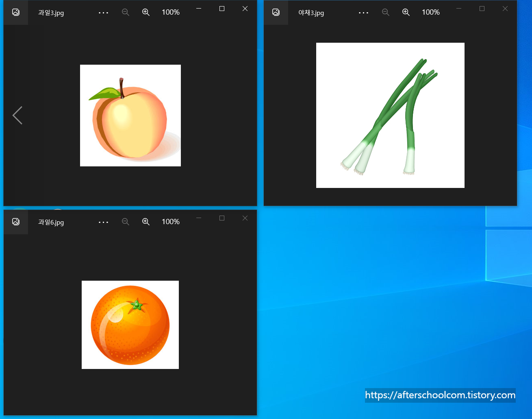Open the more options menu in 야채3.jpg window
Image resolution: width=532 pixels, height=419 pixels.
click(364, 13)
